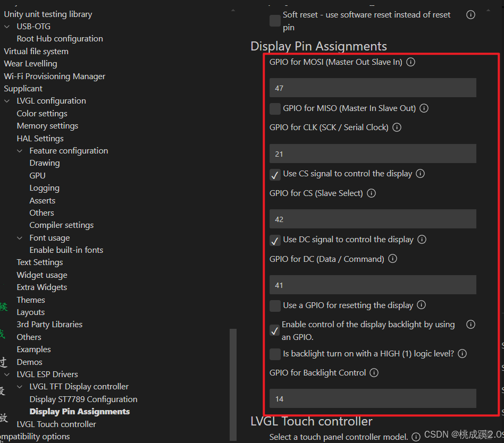Screen dimensions: 504x443
Task: Edit the CS GPIO field showing 42
Action: tap(373, 219)
